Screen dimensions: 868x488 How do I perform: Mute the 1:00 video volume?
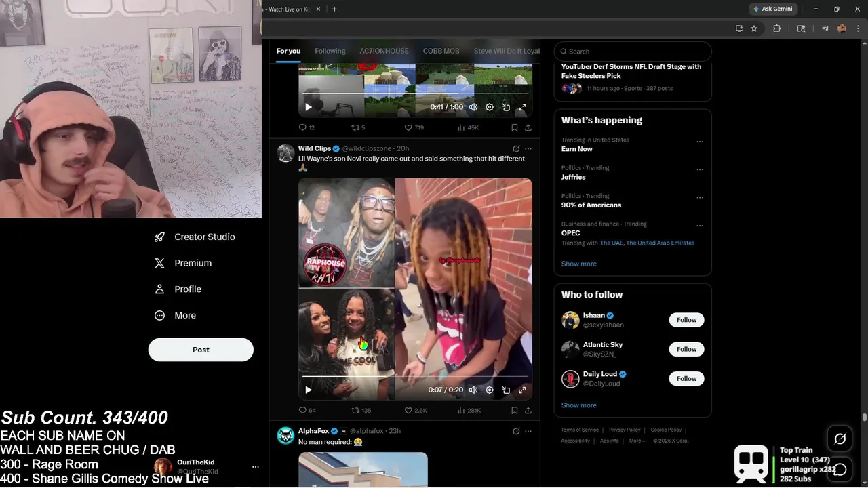(473, 107)
